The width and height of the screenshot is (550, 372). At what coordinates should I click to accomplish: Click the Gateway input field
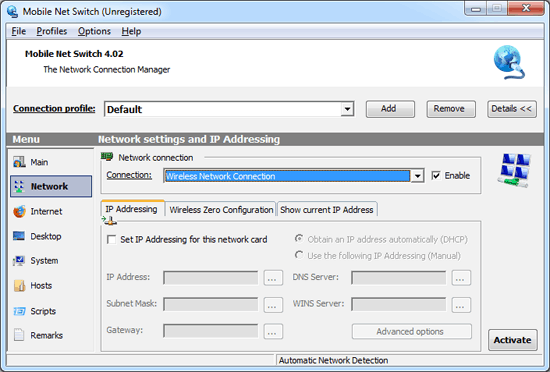click(210, 331)
